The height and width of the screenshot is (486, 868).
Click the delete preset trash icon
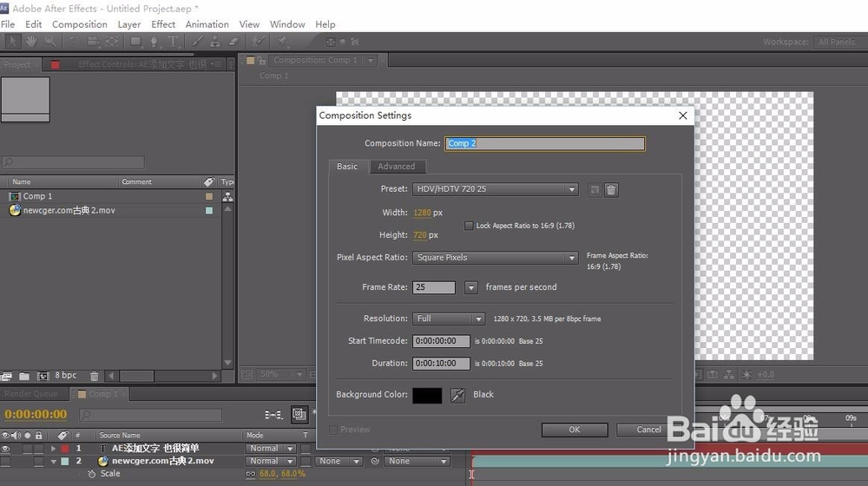(611, 190)
